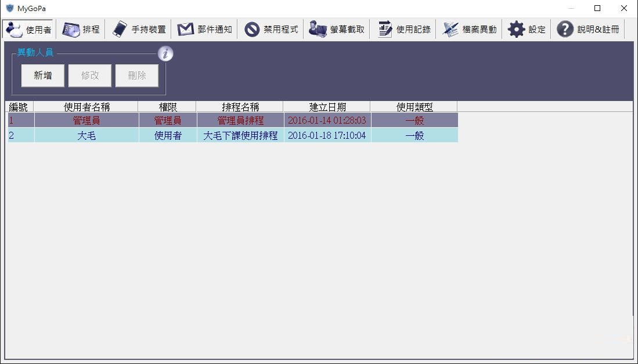Click the 權限 column header

pos(168,107)
